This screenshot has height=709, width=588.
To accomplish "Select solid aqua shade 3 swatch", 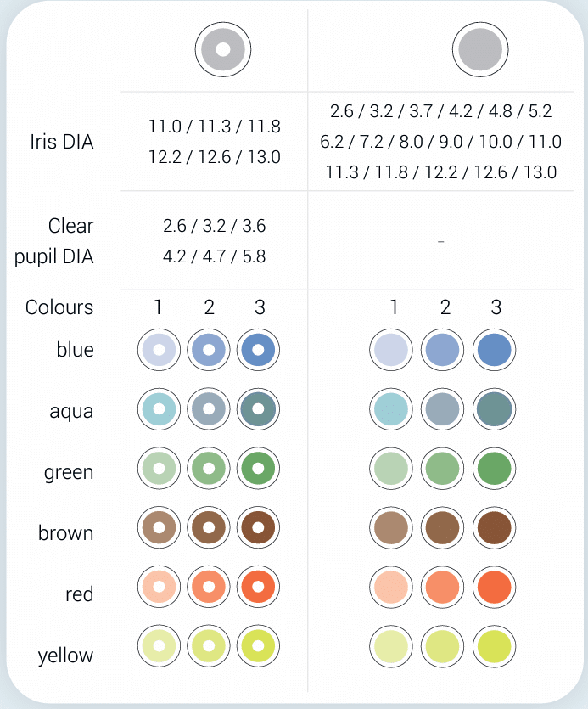I will 494,409.
